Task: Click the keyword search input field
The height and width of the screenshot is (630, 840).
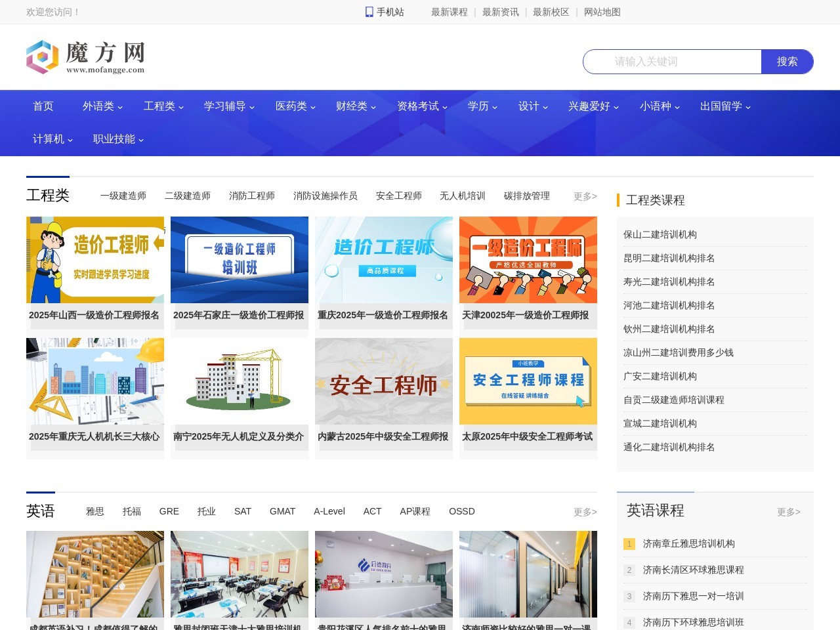Action: point(672,62)
